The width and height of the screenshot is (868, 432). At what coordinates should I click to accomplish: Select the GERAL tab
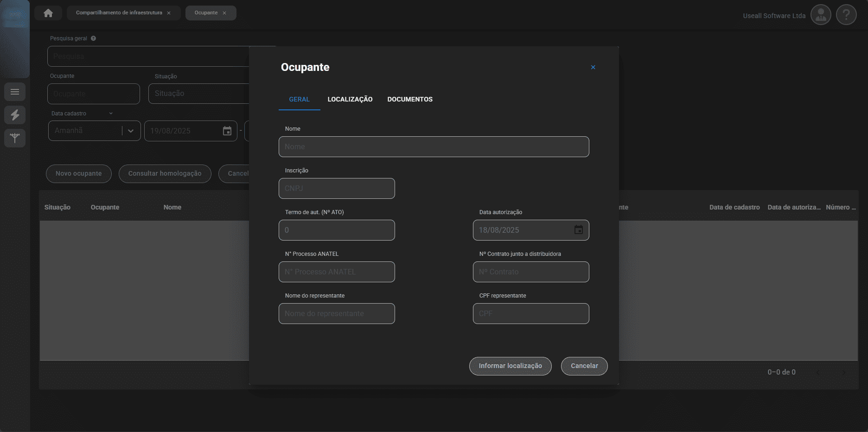point(299,99)
